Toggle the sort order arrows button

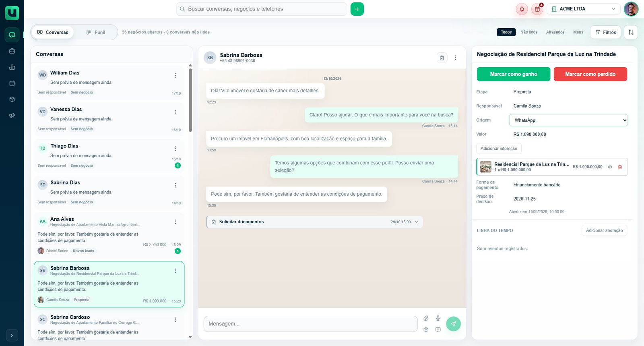point(631,32)
